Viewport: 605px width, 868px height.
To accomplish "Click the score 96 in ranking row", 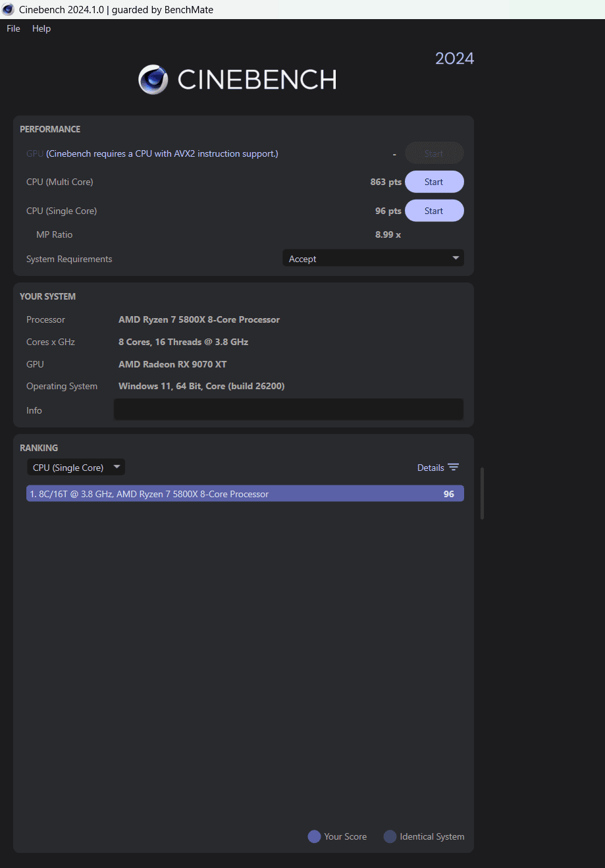I will [449, 494].
